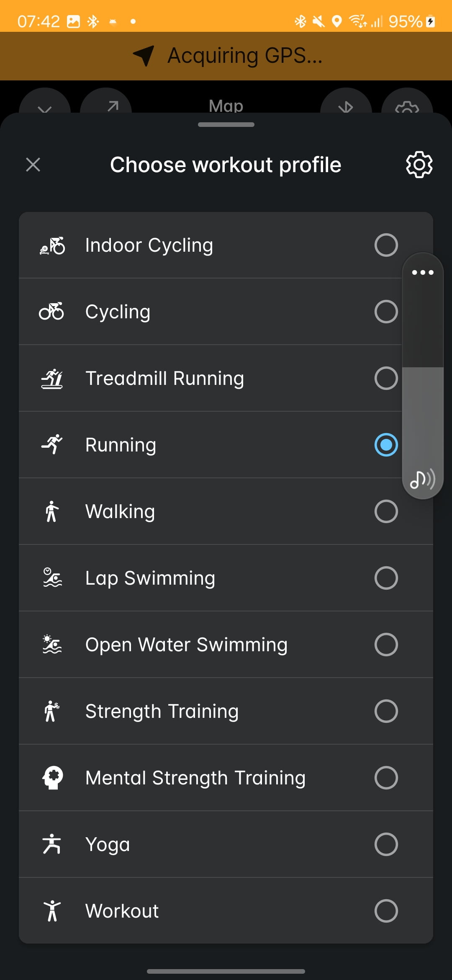Select the Workout radio button
Image resolution: width=452 pixels, height=980 pixels.
pos(386,911)
